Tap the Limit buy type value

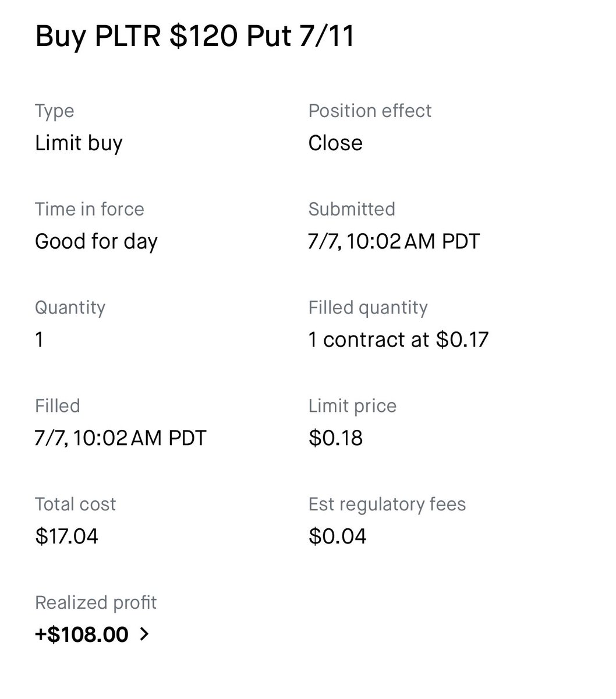tap(79, 143)
